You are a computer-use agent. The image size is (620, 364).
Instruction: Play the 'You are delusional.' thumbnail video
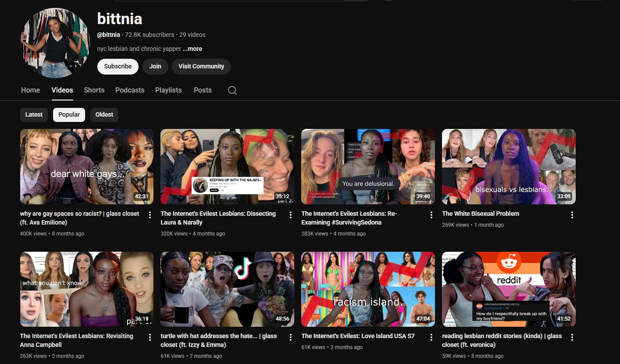tap(368, 167)
